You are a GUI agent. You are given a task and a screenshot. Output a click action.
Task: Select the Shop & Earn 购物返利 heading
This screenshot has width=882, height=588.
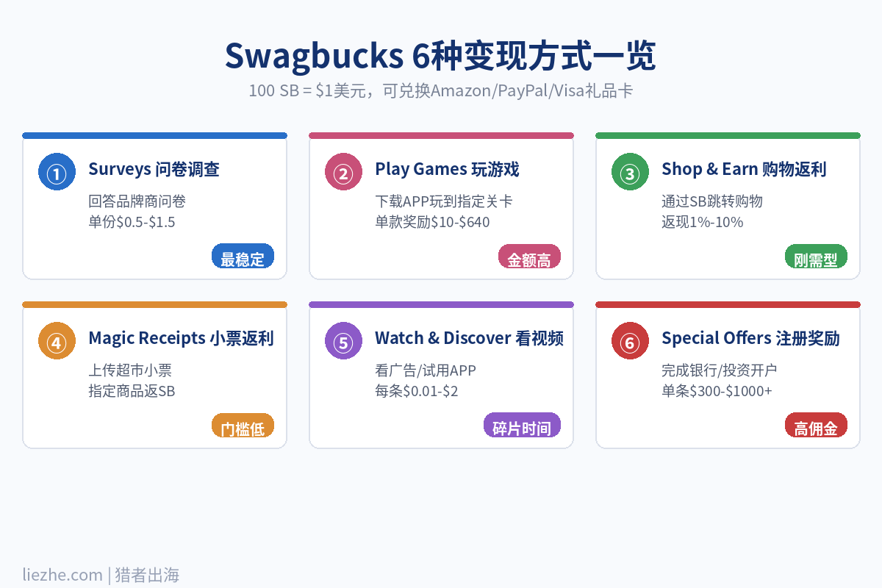(x=744, y=169)
